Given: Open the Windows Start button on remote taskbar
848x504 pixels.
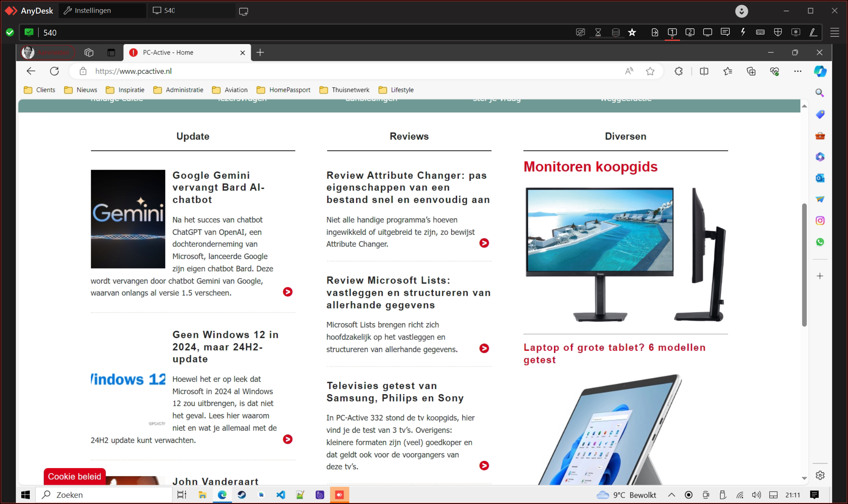Looking at the screenshot, I should click(25, 495).
